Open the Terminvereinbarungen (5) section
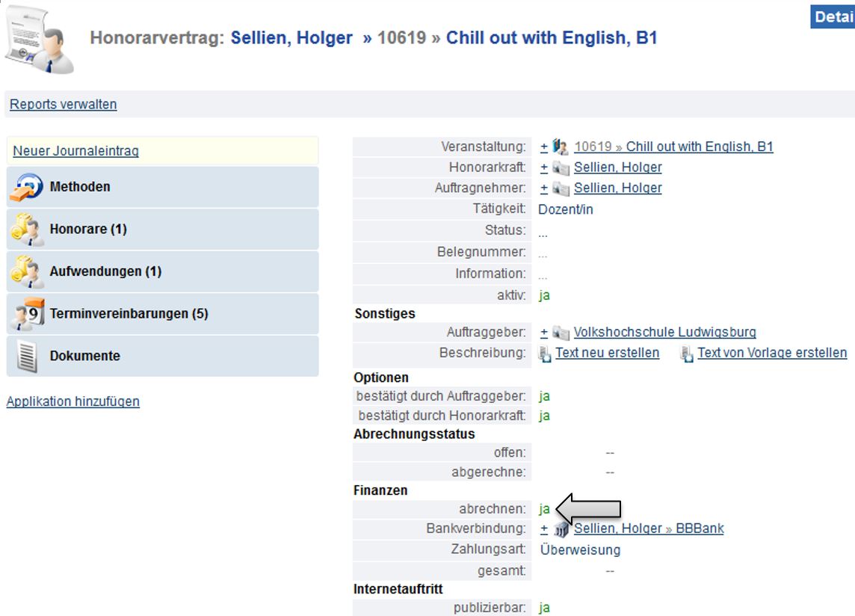This screenshot has height=616, width=855. pos(129,314)
